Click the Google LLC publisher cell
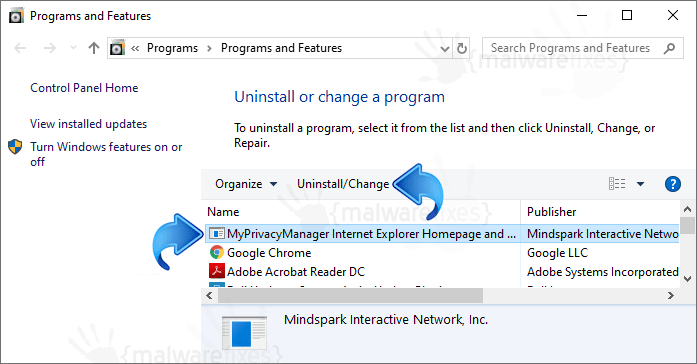 point(557,253)
